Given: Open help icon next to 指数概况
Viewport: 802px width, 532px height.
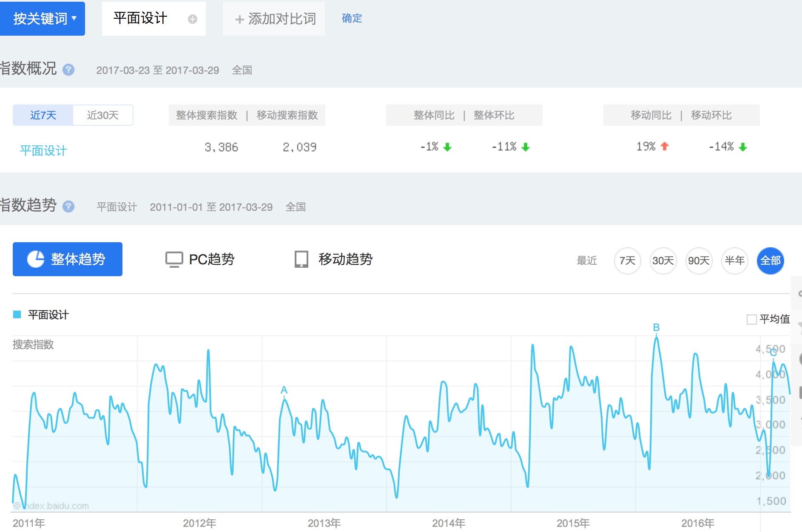Looking at the screenshot, I should [x=68, y=70].
